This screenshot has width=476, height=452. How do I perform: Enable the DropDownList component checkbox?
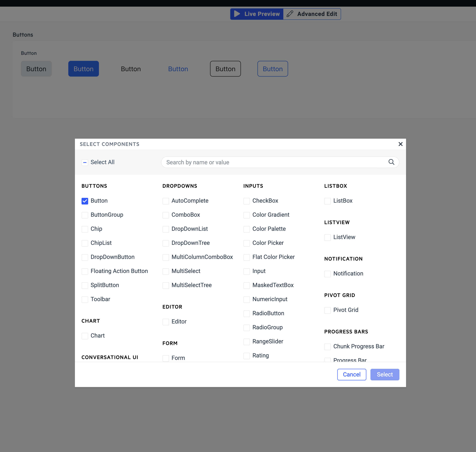tap(166, 229)
